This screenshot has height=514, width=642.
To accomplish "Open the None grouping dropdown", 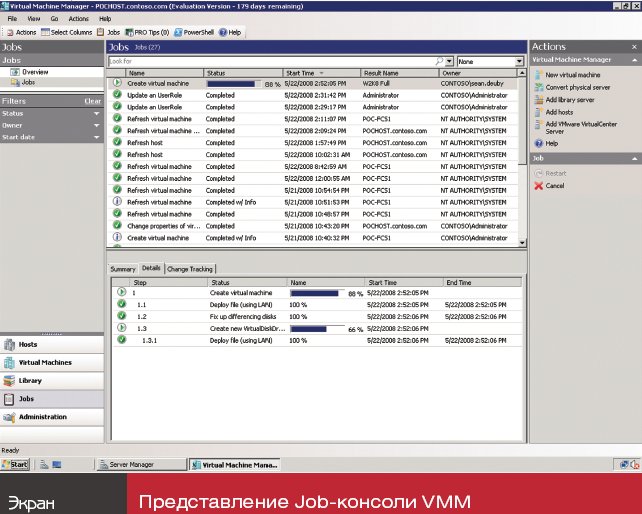I will (518, 61).
